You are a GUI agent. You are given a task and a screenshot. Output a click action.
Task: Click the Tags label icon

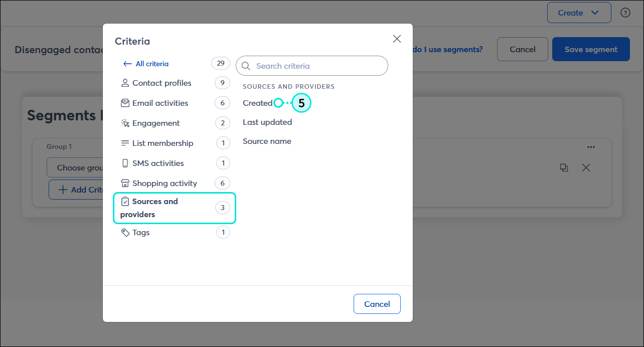click(125, 233)
